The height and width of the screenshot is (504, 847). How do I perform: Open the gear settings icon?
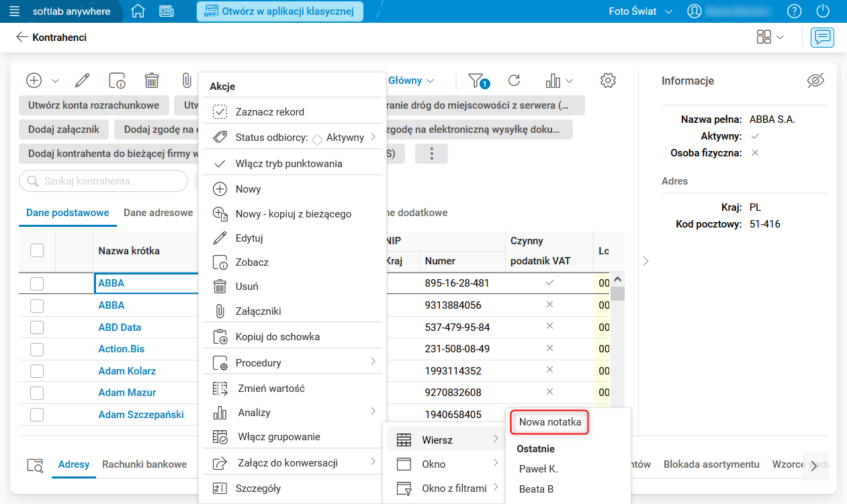pyautogui.click(x=608, y=81)
